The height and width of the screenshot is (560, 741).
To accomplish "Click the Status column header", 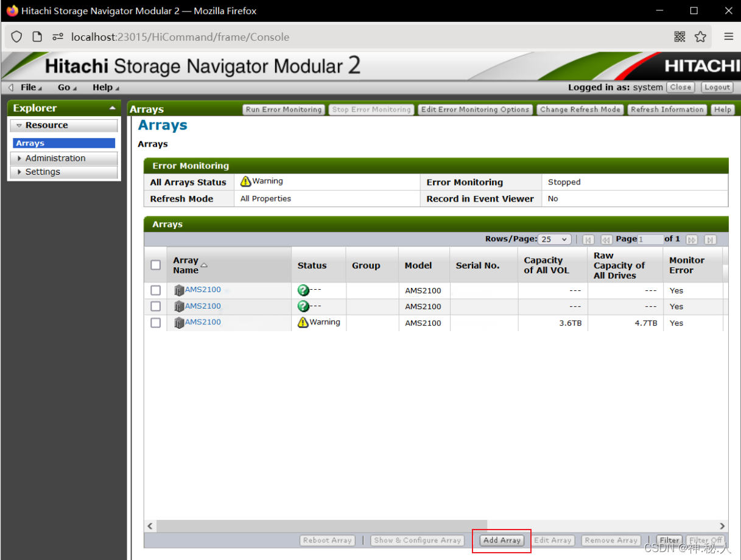I will point(318,265).
